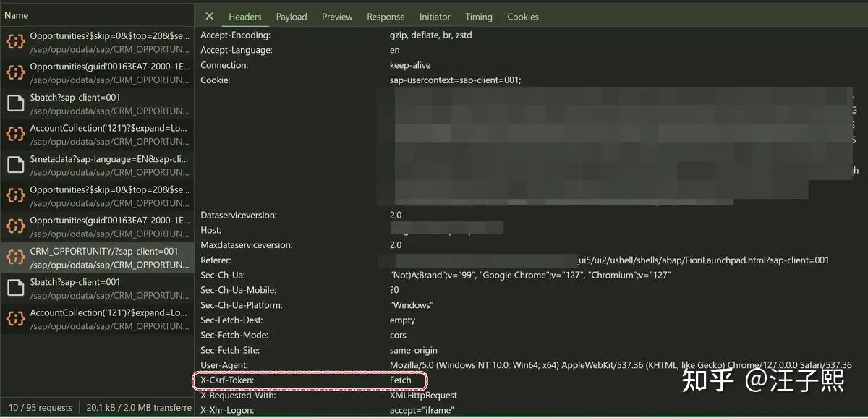Close the request details pane
Screen dimensions: 868x418
(209, 17)
